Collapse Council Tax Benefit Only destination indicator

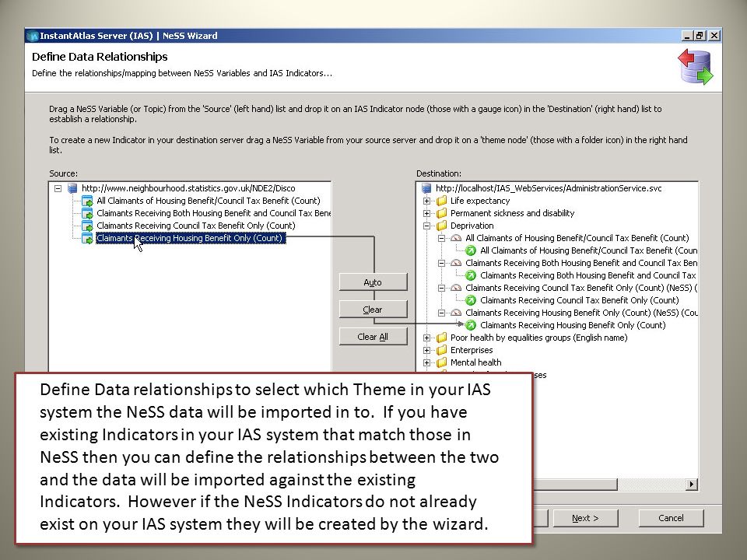click(x=442, y=288)
